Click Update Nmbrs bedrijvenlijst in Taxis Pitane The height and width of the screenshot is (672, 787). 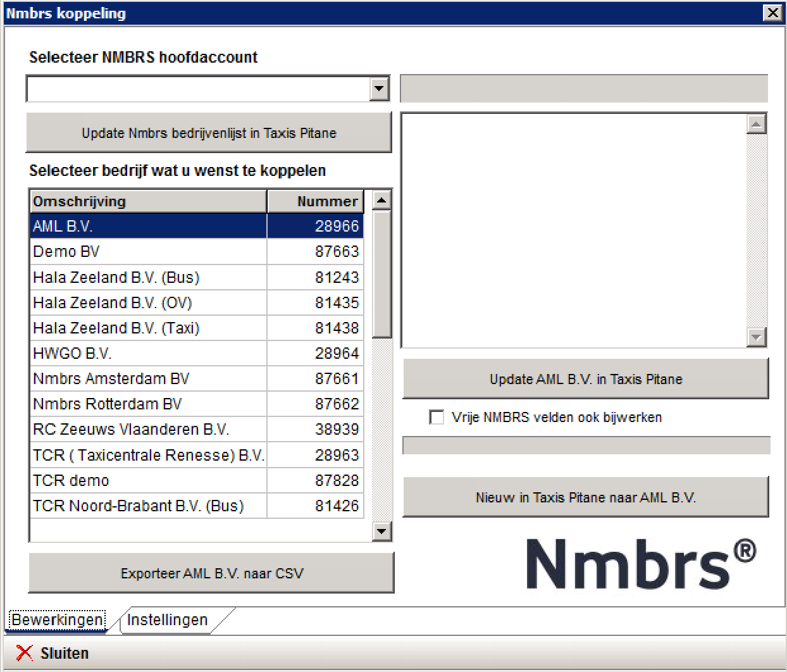point(209,133)
